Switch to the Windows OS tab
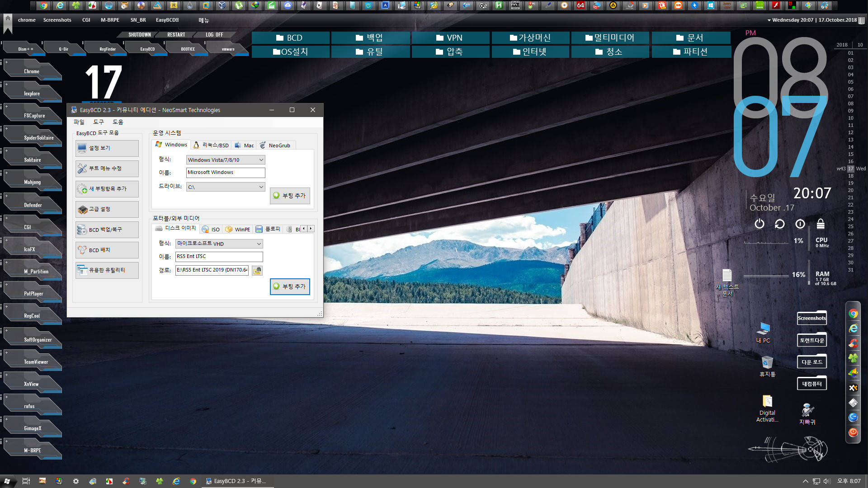The image size is (868, 488). coord(171,145)
